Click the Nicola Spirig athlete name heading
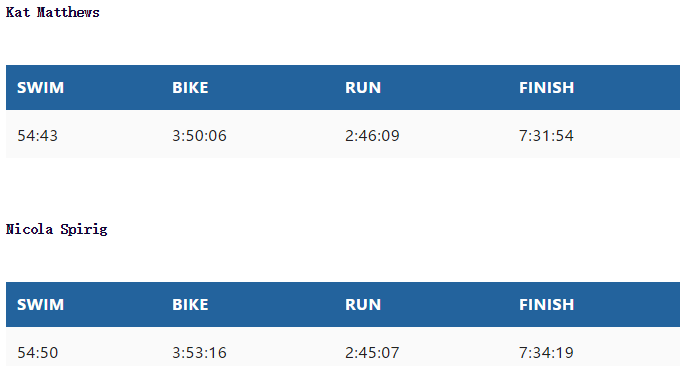Screen dimensions: 680x366 coord(56,229)
